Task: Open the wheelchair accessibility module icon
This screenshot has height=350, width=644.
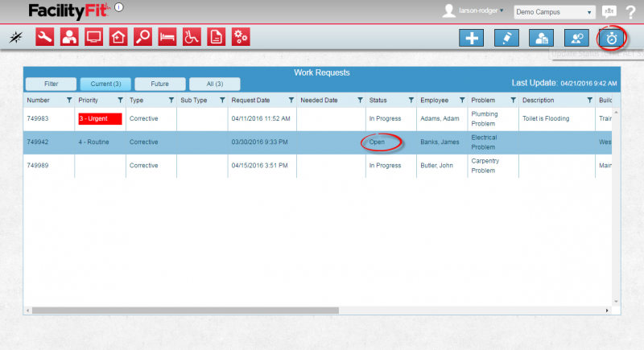Action: click(192, 37)
